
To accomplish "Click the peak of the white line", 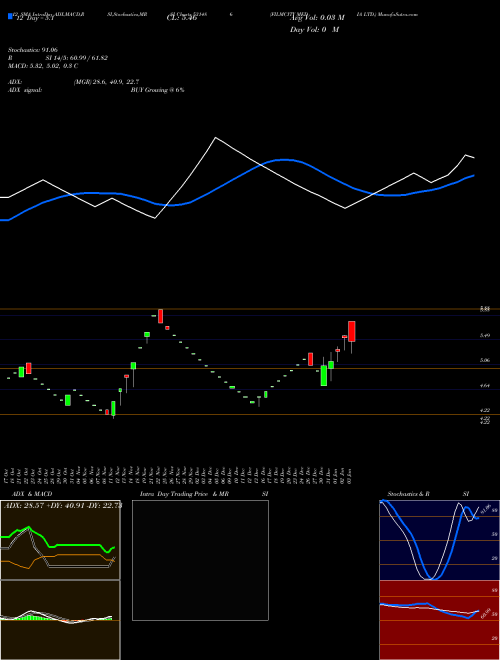I will click(215, 138).
